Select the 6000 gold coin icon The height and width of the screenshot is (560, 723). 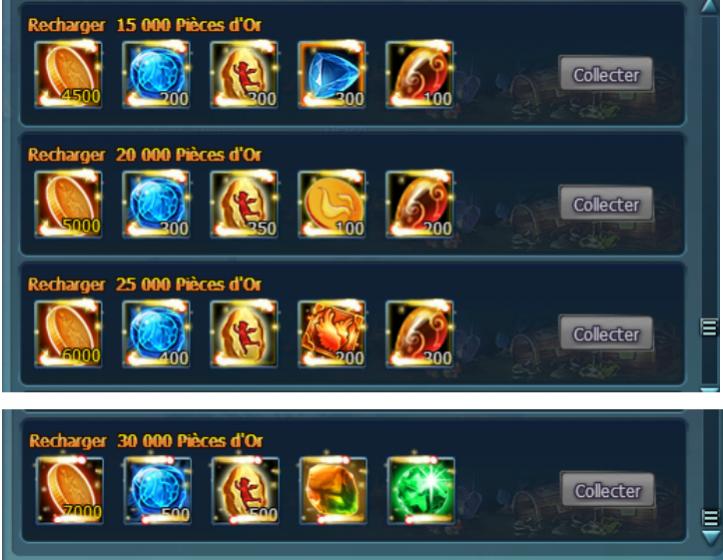[x=68, y=334]
